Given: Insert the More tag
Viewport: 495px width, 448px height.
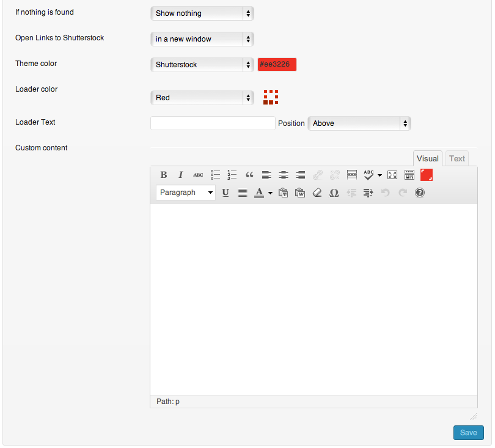Looking at the screenshot, I should (x=352, y=175).
